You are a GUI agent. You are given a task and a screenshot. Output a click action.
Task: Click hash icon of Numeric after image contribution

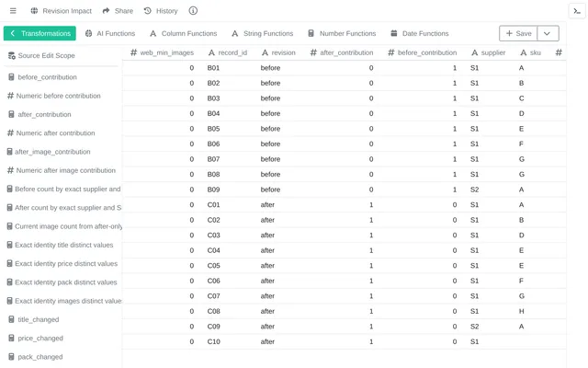point(10,170)
